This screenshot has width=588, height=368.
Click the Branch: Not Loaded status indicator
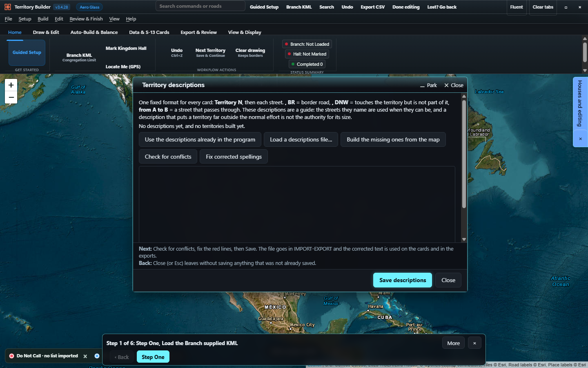[307, 44]
